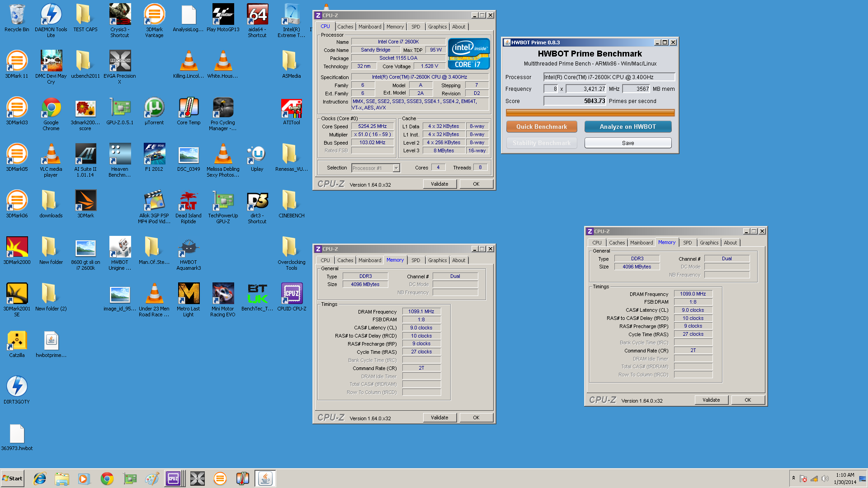Select the Crysis3 shortcut icon
The image size is (868, 488).
(120, 20)
